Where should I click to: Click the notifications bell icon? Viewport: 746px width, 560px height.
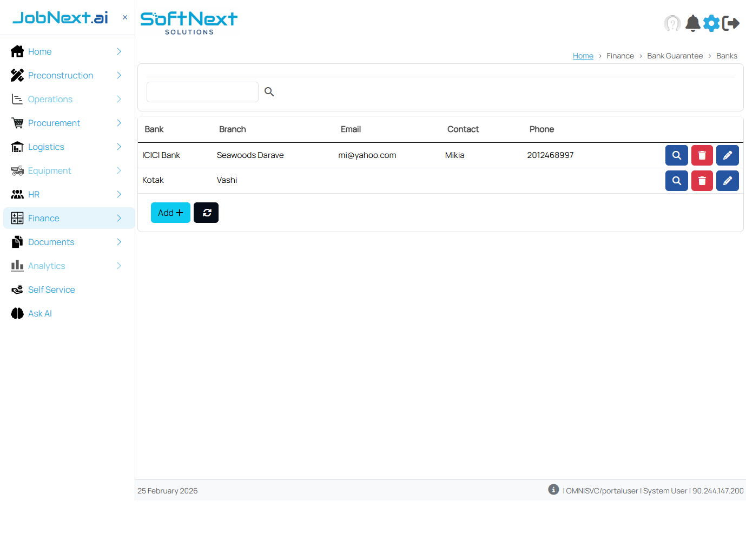click(x=692, y=23)
